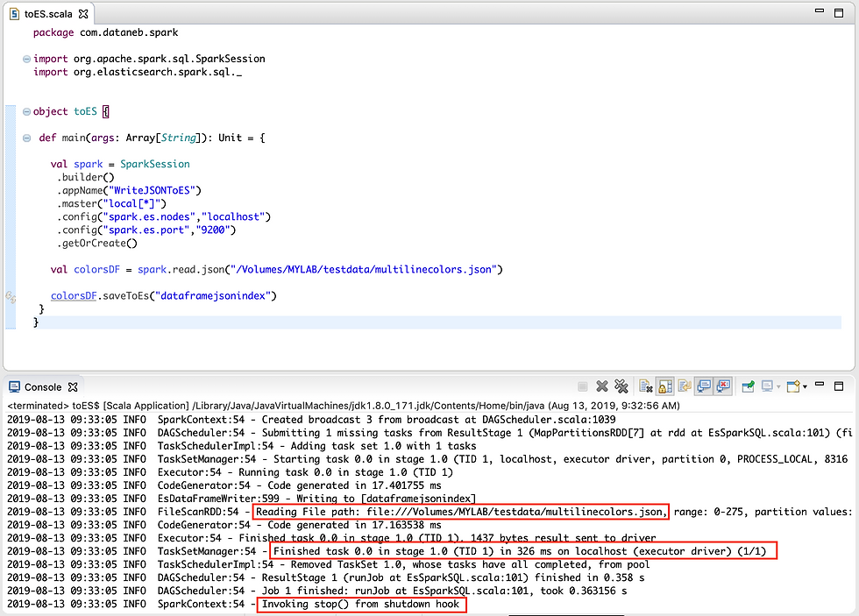Click the Display Selected Console monitor icon
Viewport: 859px width, 616px height.
tap(767, 386)
